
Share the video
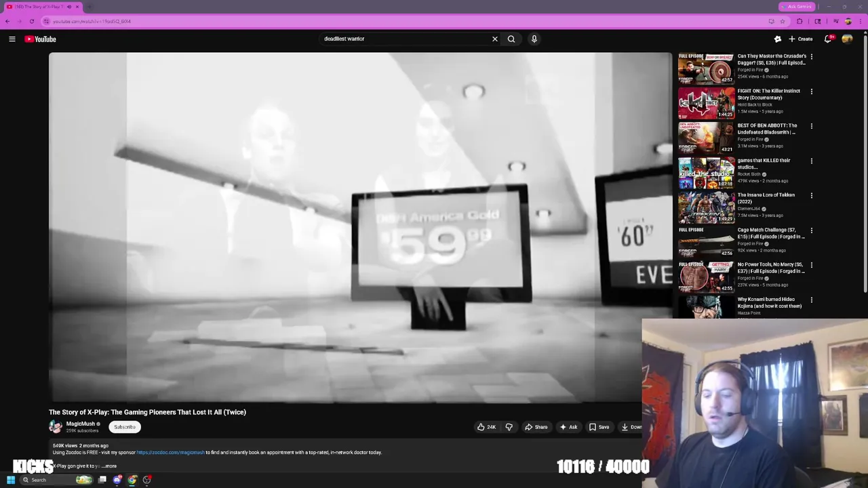536,427
